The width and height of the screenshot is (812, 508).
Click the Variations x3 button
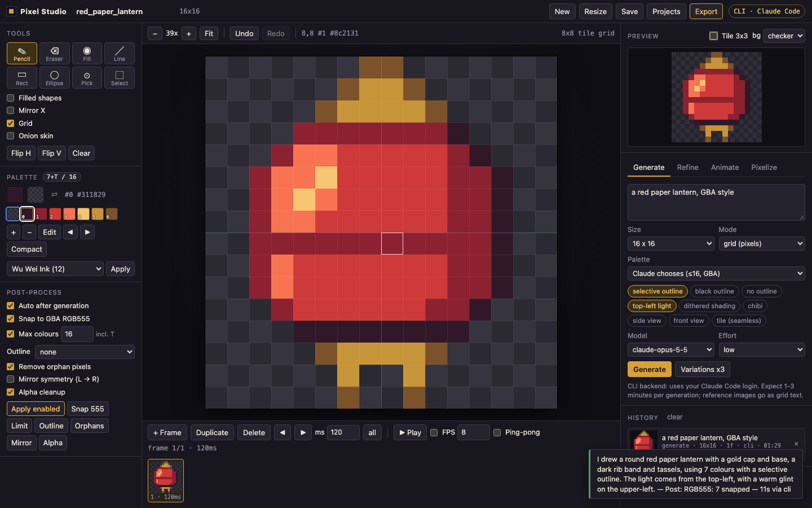703,369
